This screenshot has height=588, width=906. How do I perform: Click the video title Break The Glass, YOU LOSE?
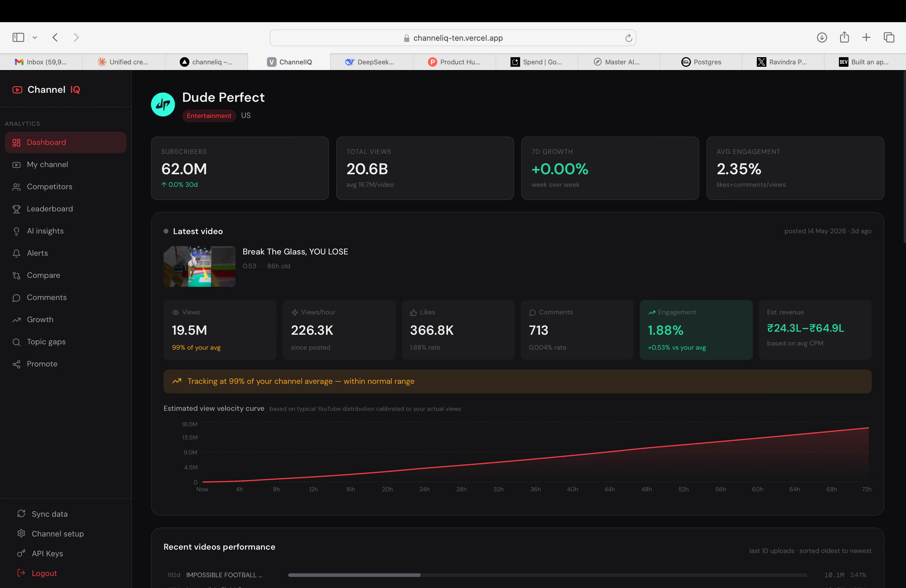[295, 252]
